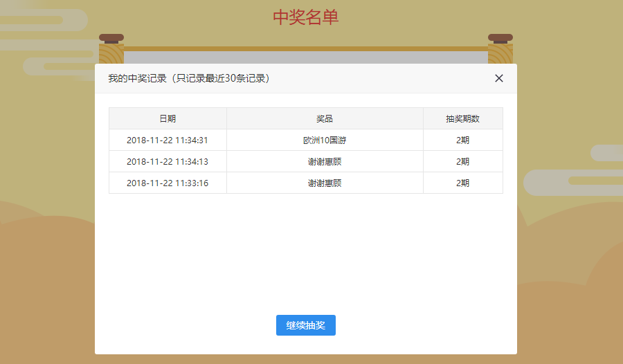Select the 2018-11-22 11:33:16 date cell
623x364 pixels.
click(168, 183)
